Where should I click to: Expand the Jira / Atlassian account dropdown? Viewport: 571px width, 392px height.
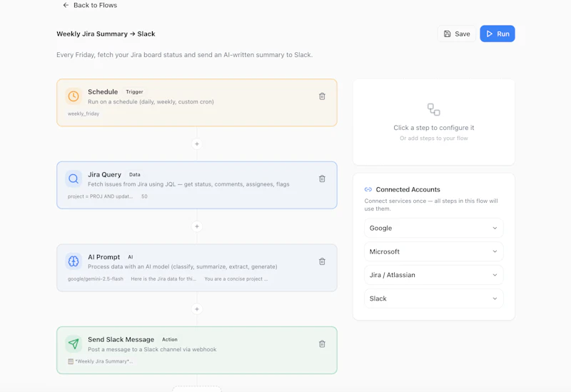tap(433, 275)
